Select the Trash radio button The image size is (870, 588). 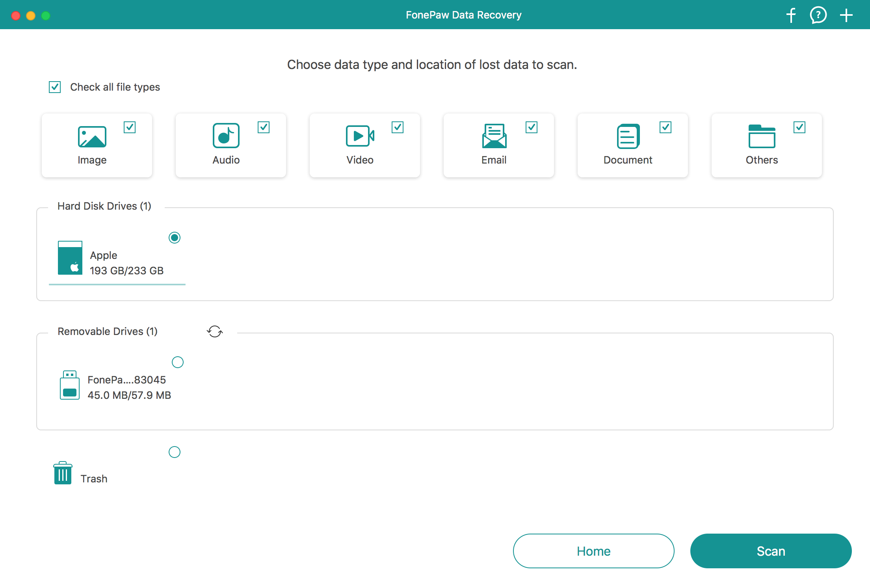(175, 452)
